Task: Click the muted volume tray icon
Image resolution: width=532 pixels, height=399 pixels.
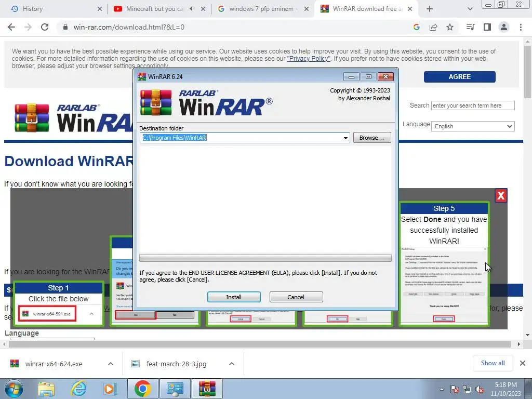Action: (480, 389)
